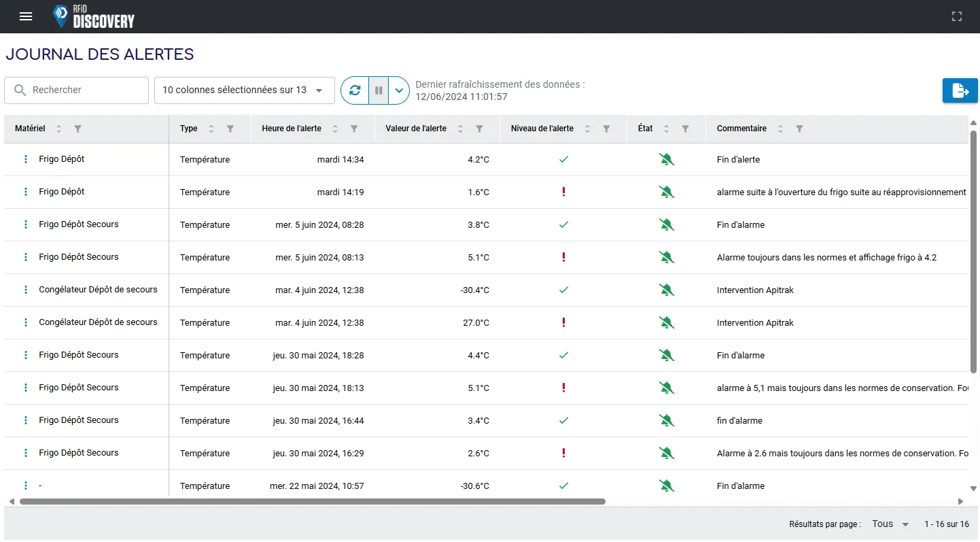This screenshot has height=542, width=980.
Task: Open row menu for Congélateur -30.4°C row
Action: 26,290
